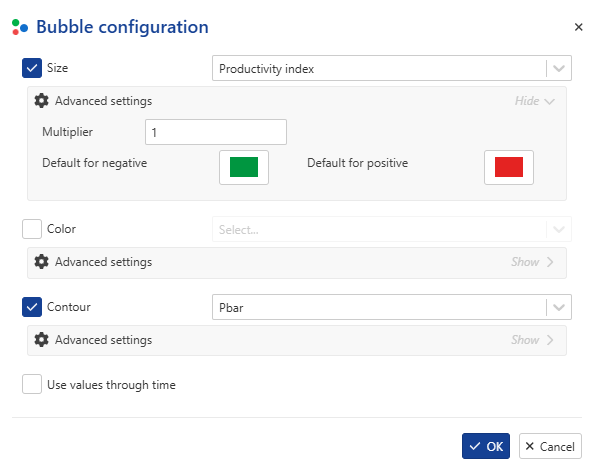This screenshot has width=591, height=471.
Task: Pick the green Default for negative swatch
Action: tap(244, 167)
